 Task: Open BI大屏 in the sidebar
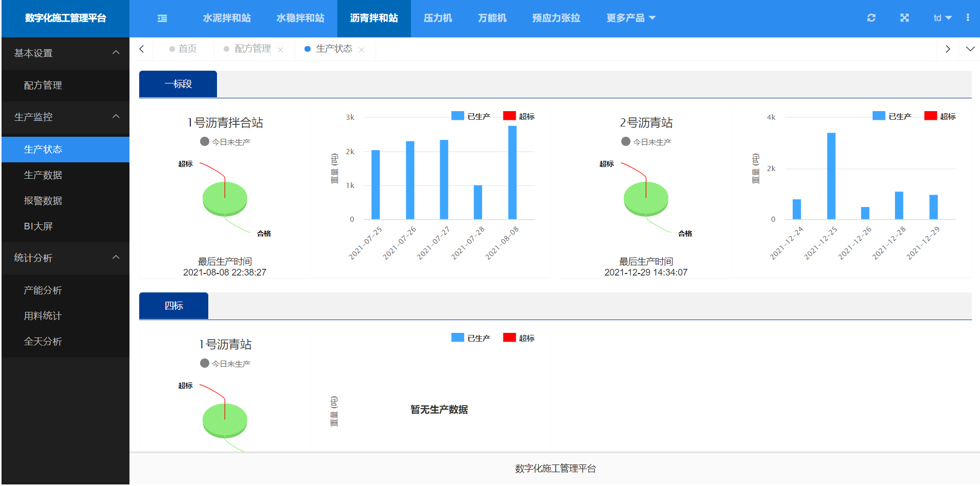pos(66,226)
